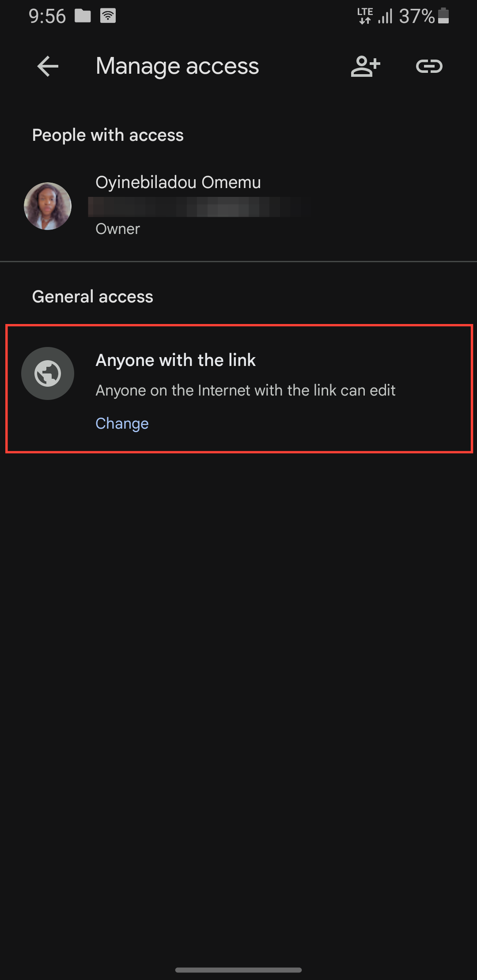Click the Change link under general access
This screenshot has width=477, height=980.
coord(122,423)
